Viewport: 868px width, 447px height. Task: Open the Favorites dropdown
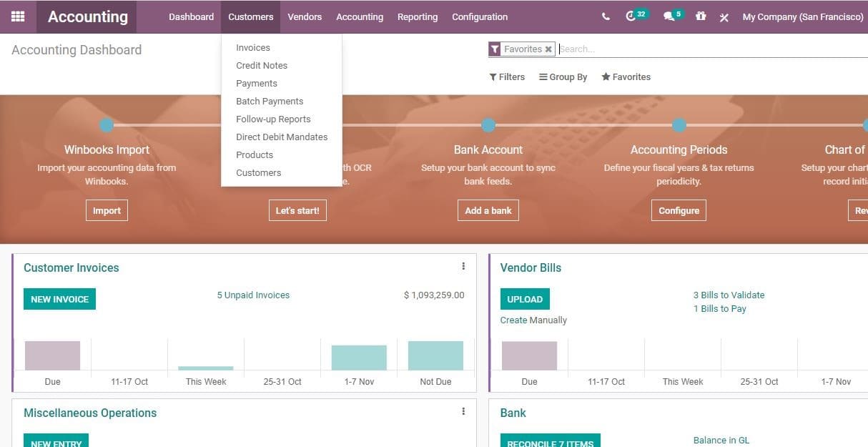pos(626,77)
